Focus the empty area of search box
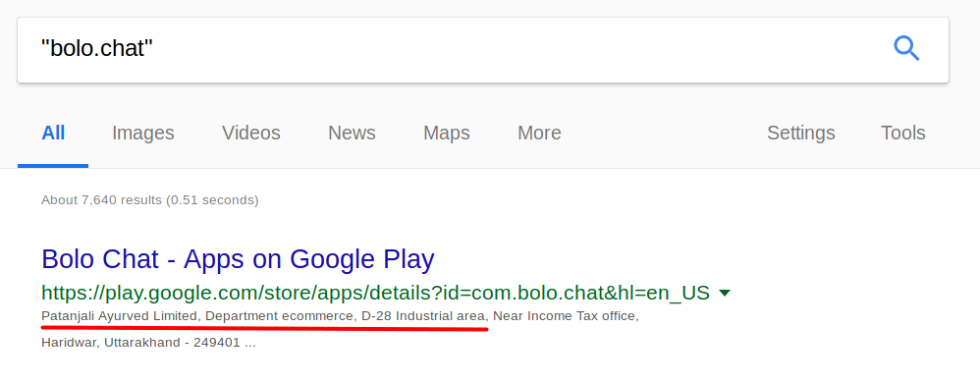This screenshot has width=980, height=383. point(518,50)
